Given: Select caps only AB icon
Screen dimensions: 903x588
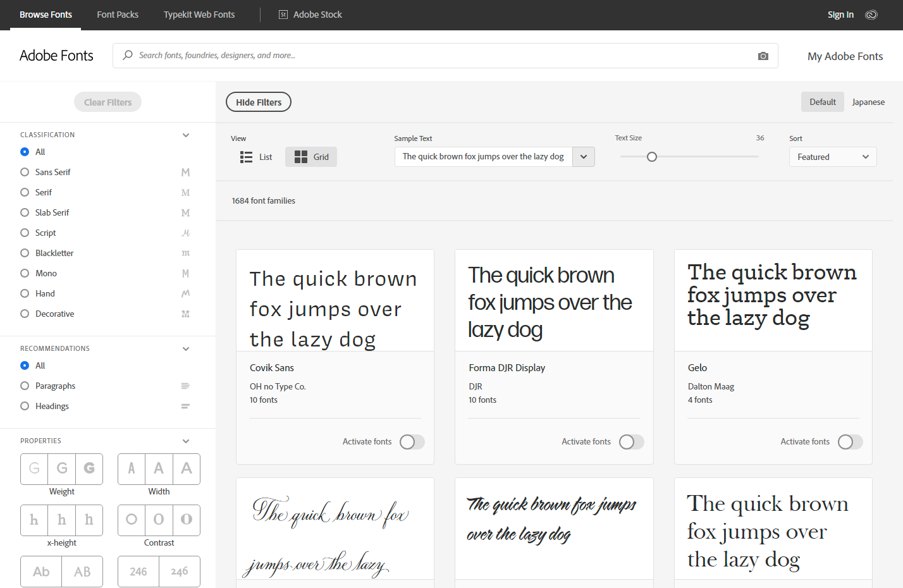Looking at the screenshot, I should (82, 572).
